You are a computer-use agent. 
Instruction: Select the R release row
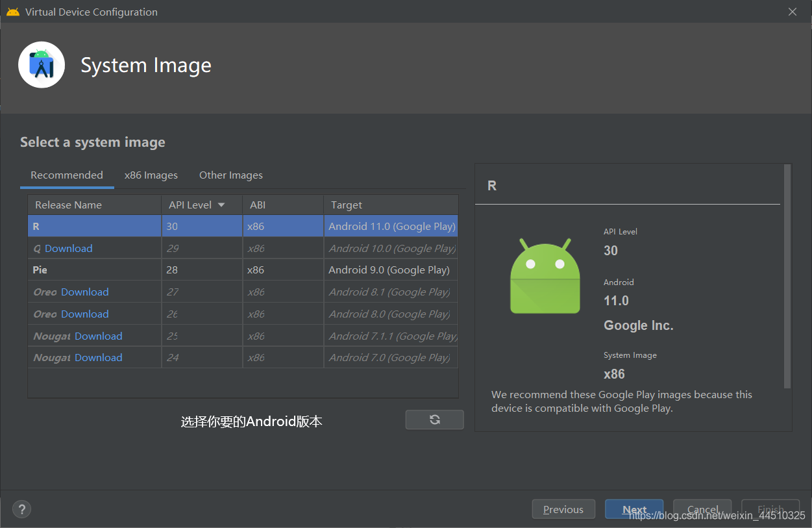[x=243, y=227]
